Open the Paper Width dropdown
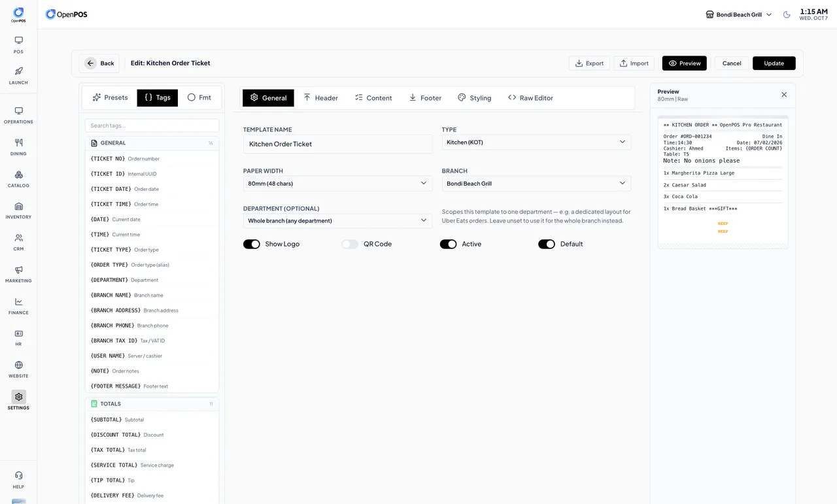Viewport: 837px width, 504px height. (x=337, y=184)
